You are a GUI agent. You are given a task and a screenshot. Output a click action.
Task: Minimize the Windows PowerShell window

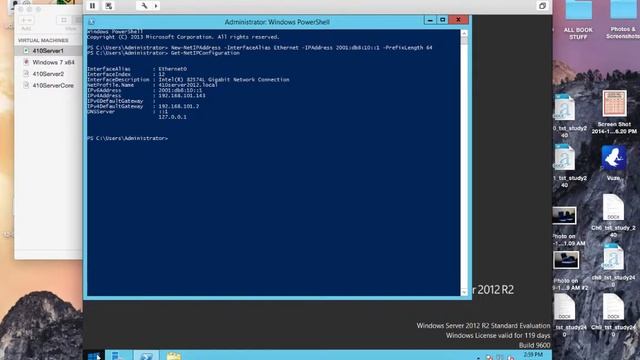(430, 20)
